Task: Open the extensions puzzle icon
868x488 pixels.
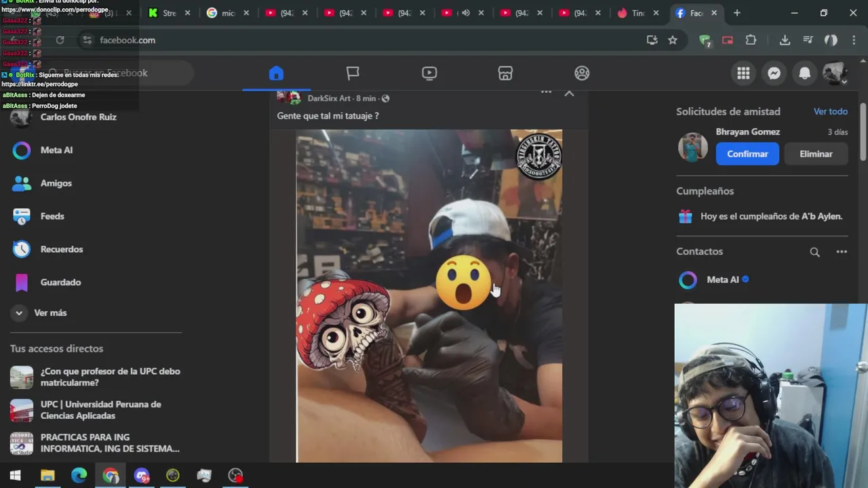Action: (751, 40)
